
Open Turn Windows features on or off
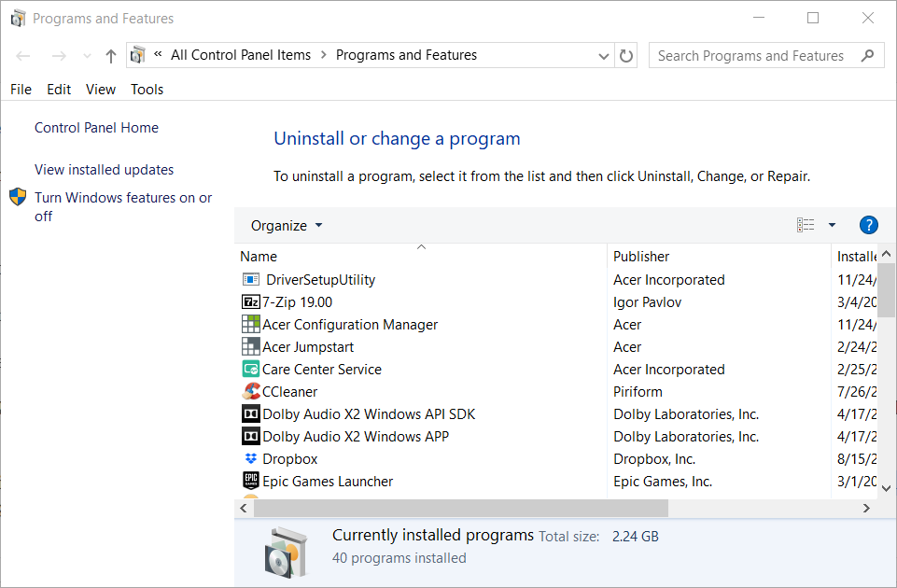(123, 206)
